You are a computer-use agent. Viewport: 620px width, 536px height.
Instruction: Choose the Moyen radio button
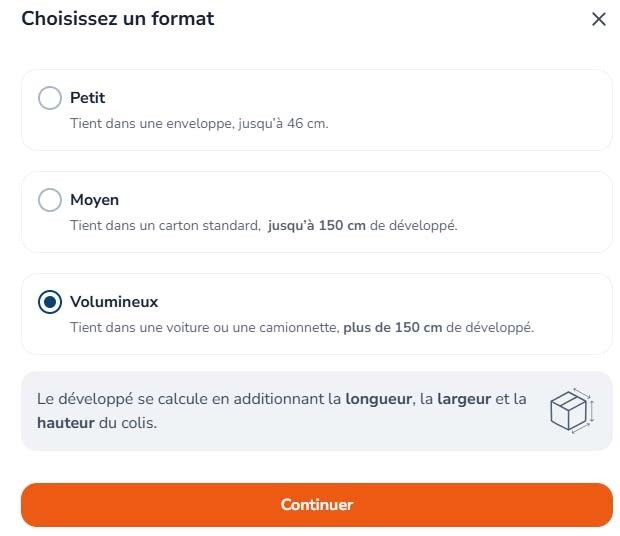50,200
